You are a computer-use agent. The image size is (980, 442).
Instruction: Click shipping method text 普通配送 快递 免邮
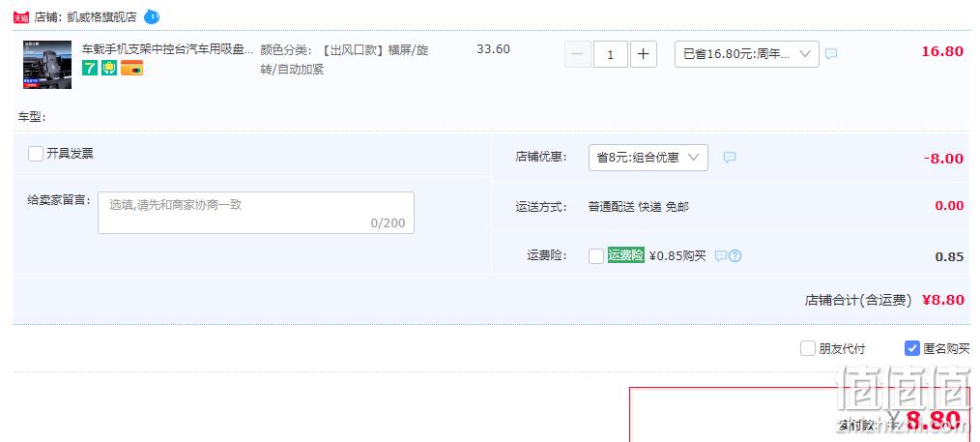[x=638, y=207]
